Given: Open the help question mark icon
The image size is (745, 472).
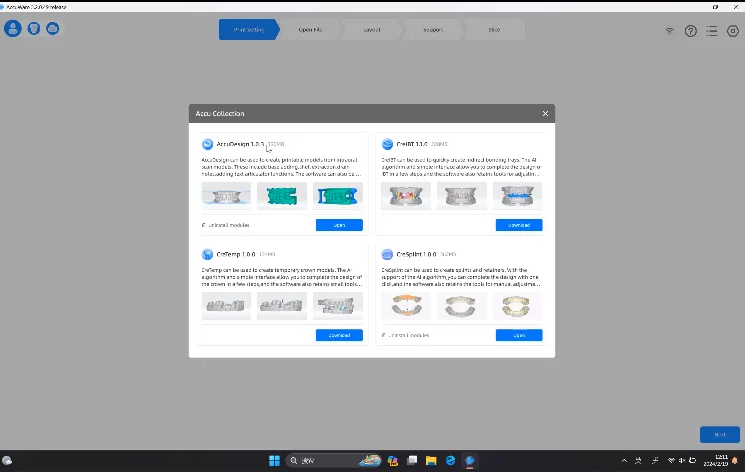Looking at the screenshot, I should click(690, 31).
